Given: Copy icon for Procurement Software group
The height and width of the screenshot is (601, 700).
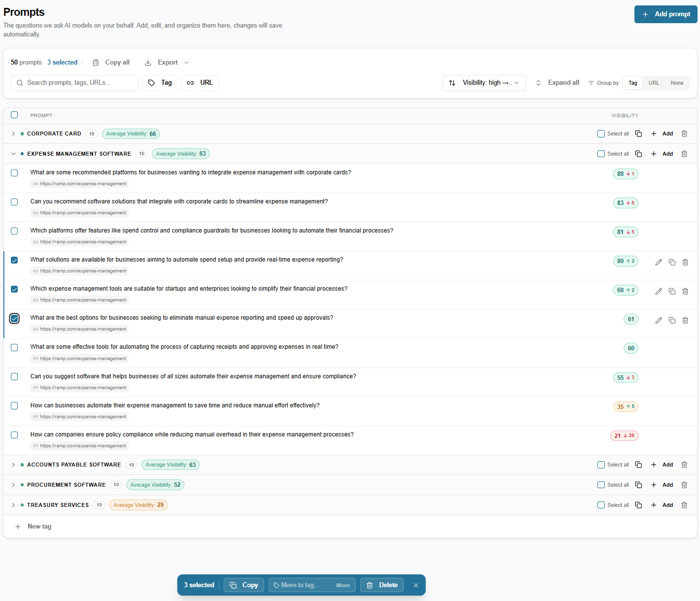Looking at the screenshot, I should point(638,485).
